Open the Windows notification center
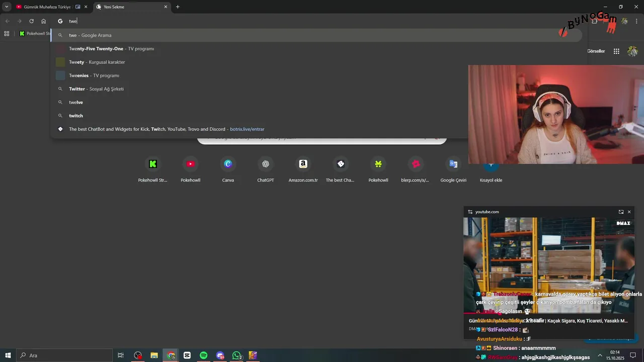 (x=633, y=355)
